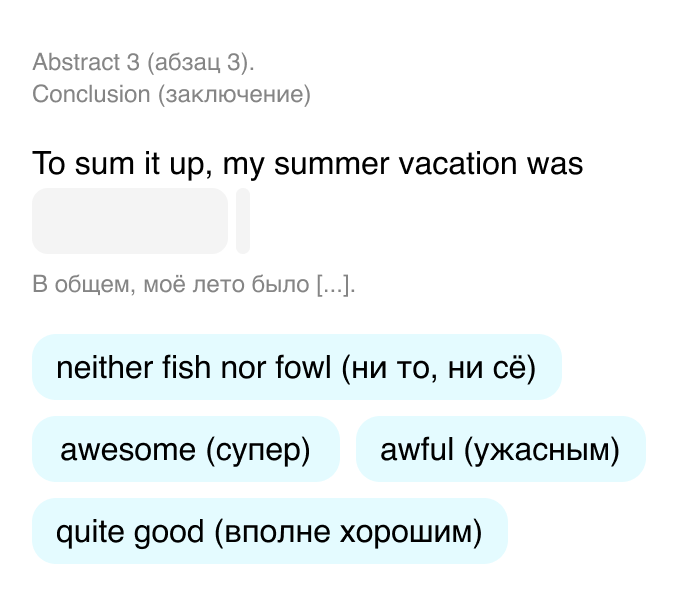
Task: Click the "(супер)" translation text
Action: [x=259, y=449]
